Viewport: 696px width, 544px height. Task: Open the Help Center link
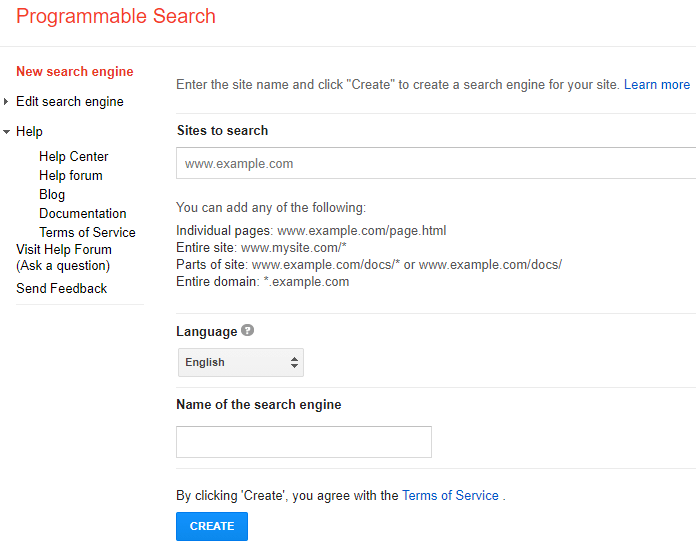(74, 156)
